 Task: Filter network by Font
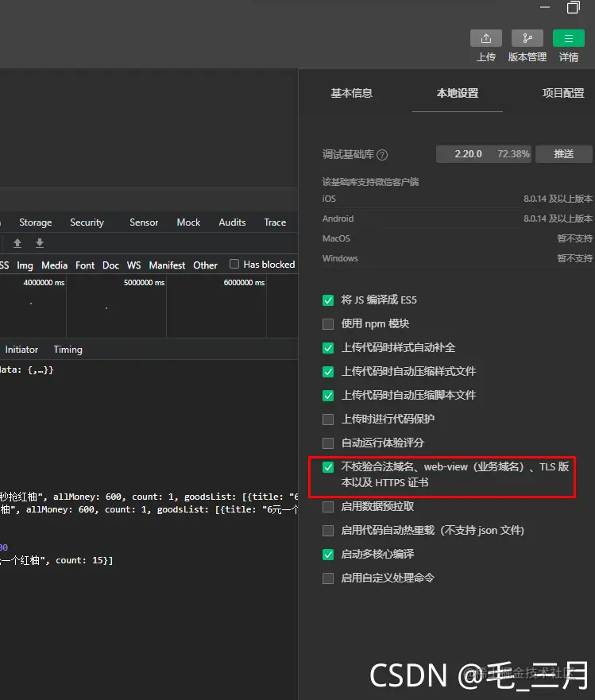click(x=85, y=265)
